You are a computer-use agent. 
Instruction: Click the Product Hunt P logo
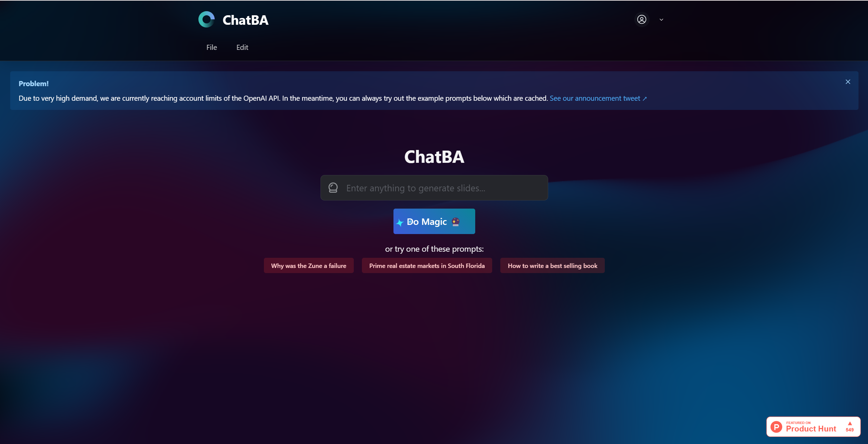(x=776, y=427)
